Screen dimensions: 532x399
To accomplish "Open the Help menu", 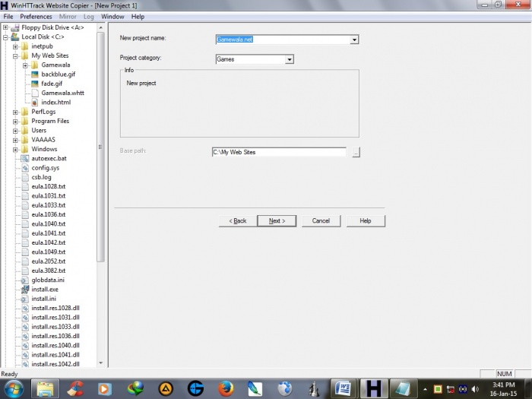I will click(138, 17).
